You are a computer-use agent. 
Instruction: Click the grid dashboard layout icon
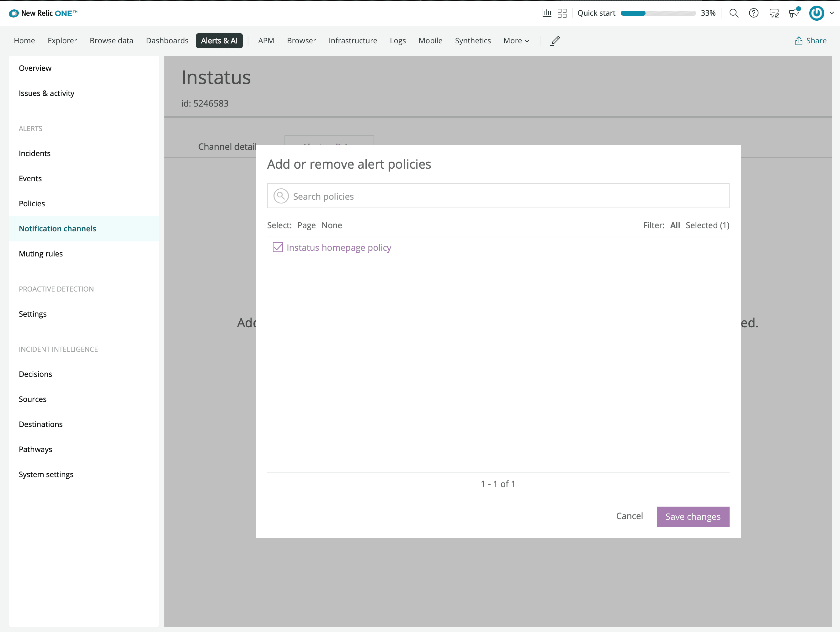point(562,13)
